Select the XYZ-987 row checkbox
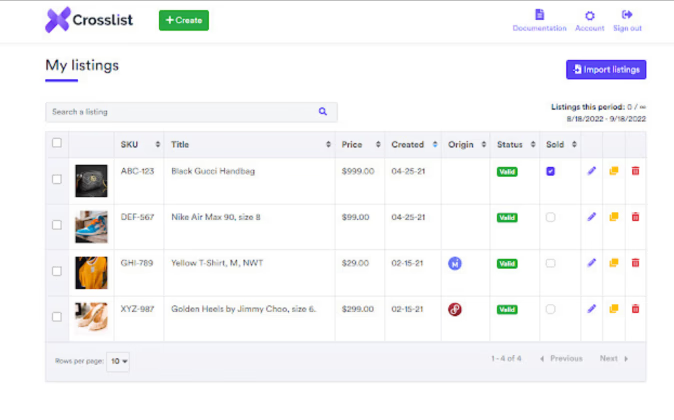 coord(57,317)
